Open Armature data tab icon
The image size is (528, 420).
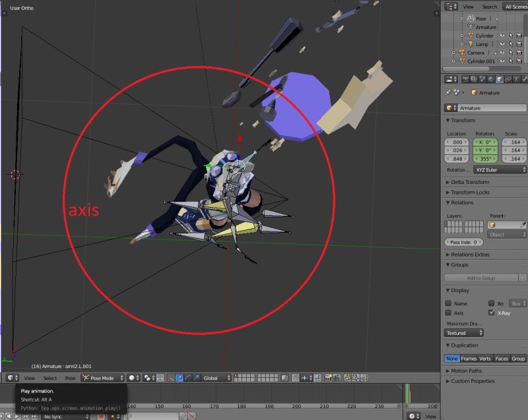[x=516, y=79]
